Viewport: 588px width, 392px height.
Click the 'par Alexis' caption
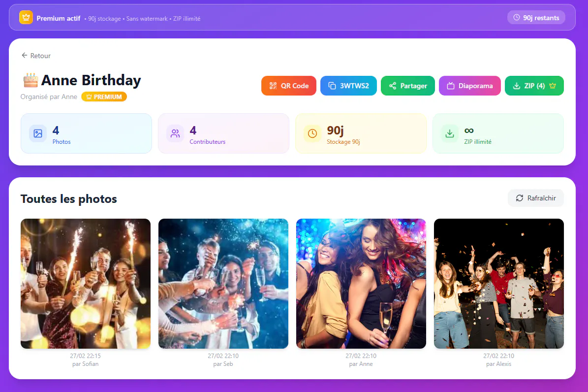pos(499,364)
